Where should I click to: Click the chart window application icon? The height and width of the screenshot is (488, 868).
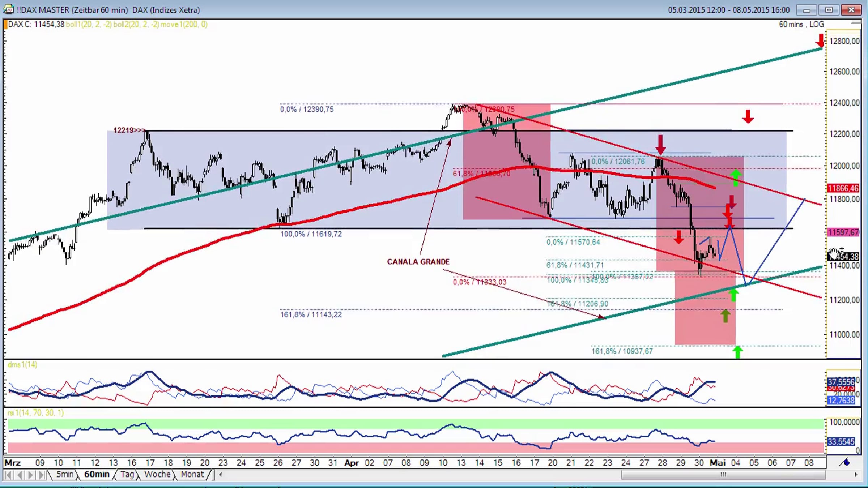(8, 9)
